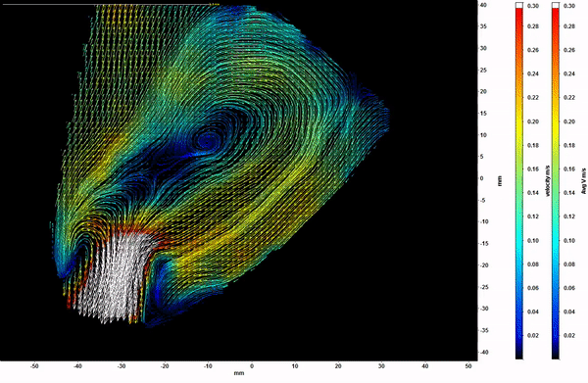Click the velocity m/s color bar
Viewport: 588px width, 383px height.
pos(519,180)
